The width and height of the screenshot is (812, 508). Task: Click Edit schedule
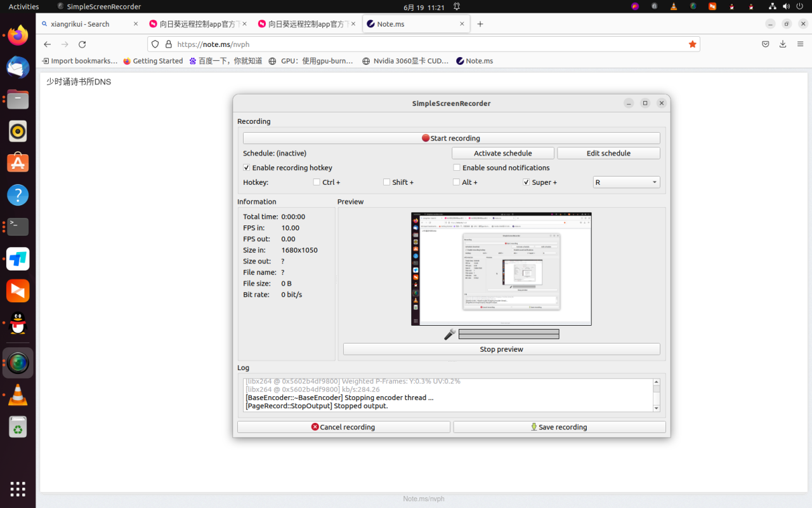click(608, 153)
